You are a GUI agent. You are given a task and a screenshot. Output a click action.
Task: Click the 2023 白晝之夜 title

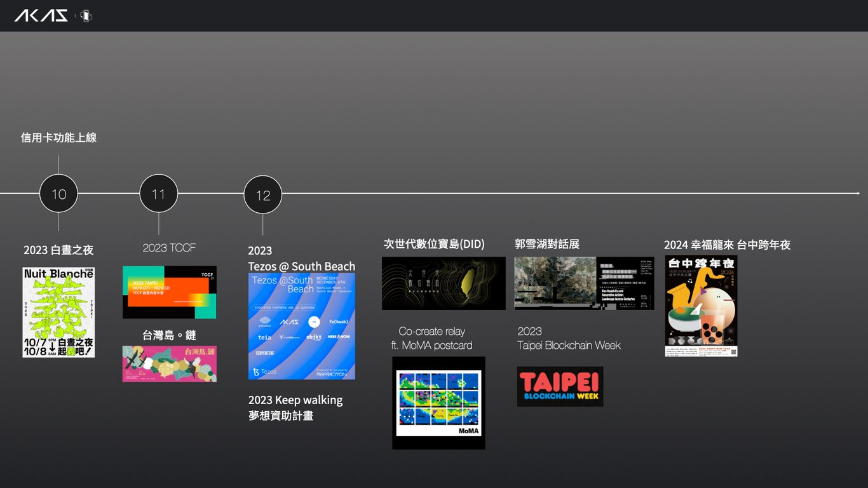pos(58,250)
